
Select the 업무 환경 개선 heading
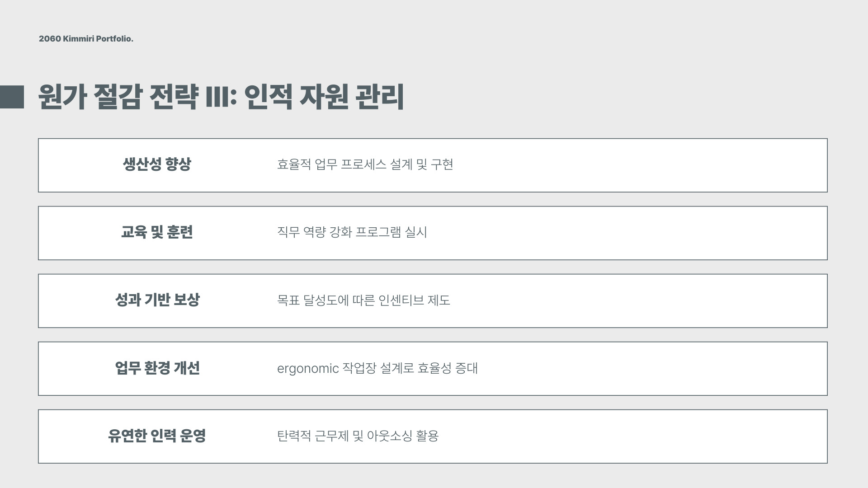click(x=157, y=368)
